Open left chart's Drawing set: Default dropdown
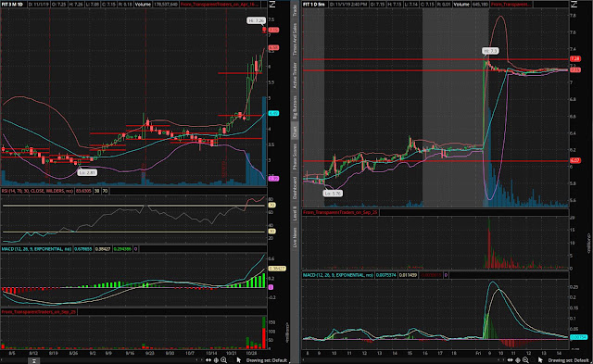Viewport: 593px width, 364px height. click(x=266, y=360)
